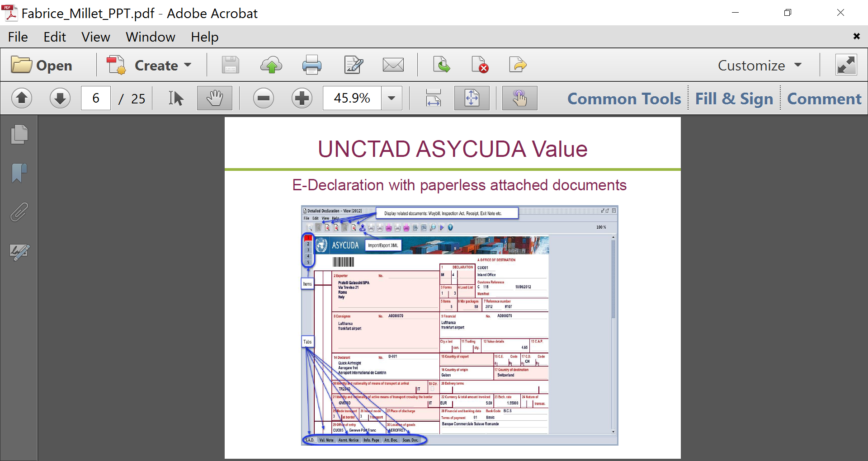This screenshot has height=461, width=868.
Task: Open the Fill & Sign pane
Action: pos(734,99)
